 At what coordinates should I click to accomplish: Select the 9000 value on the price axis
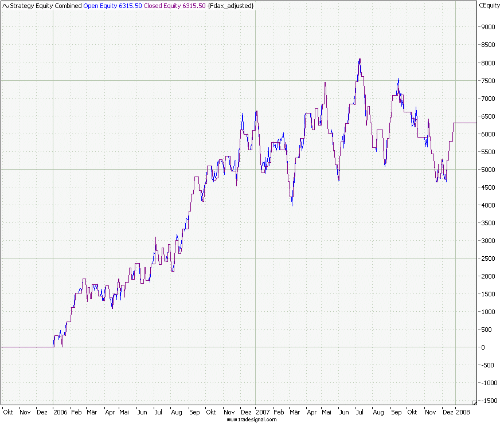487,27
